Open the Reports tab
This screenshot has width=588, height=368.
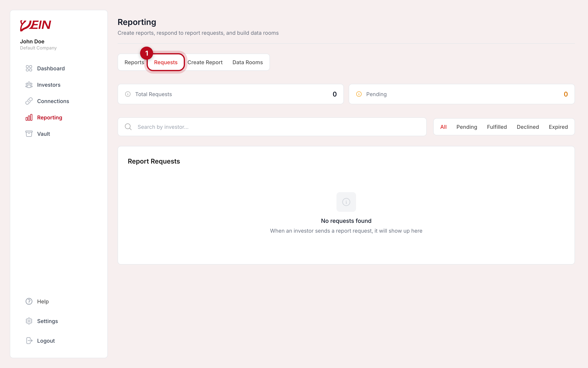point(134,62)
